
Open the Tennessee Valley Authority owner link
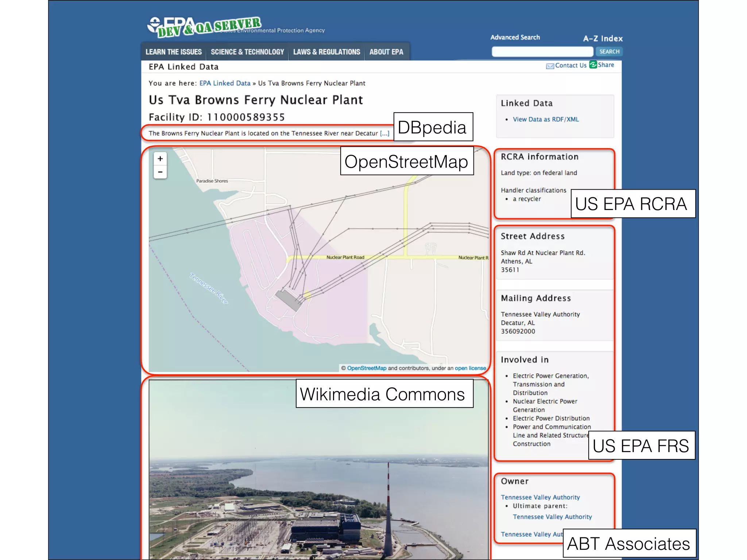[x=540, y=497]
